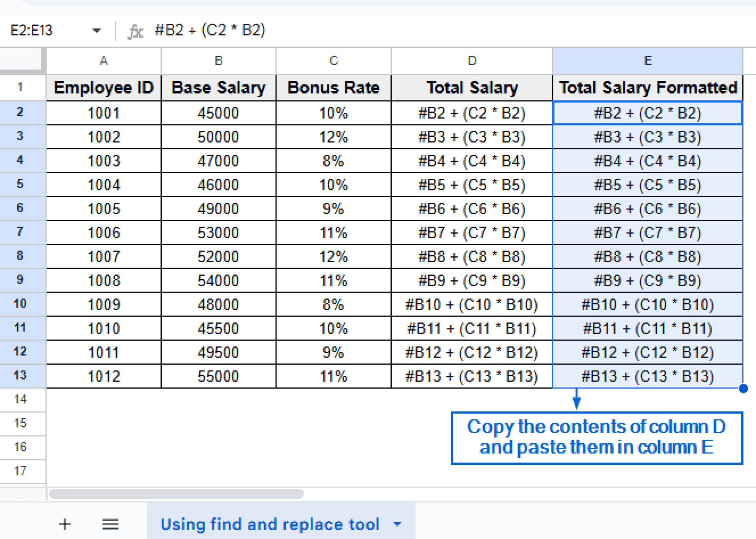The height and width of the screenshot is (539, 756).
Task: Select the Employee ID column header A
Action: tap(103, 61)
